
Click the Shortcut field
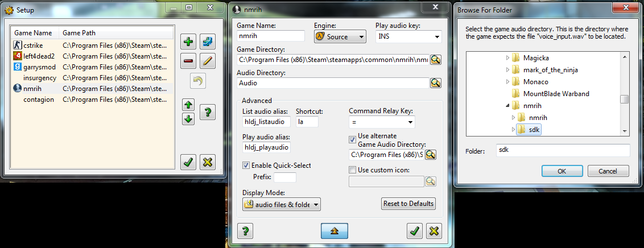point(307,122)
